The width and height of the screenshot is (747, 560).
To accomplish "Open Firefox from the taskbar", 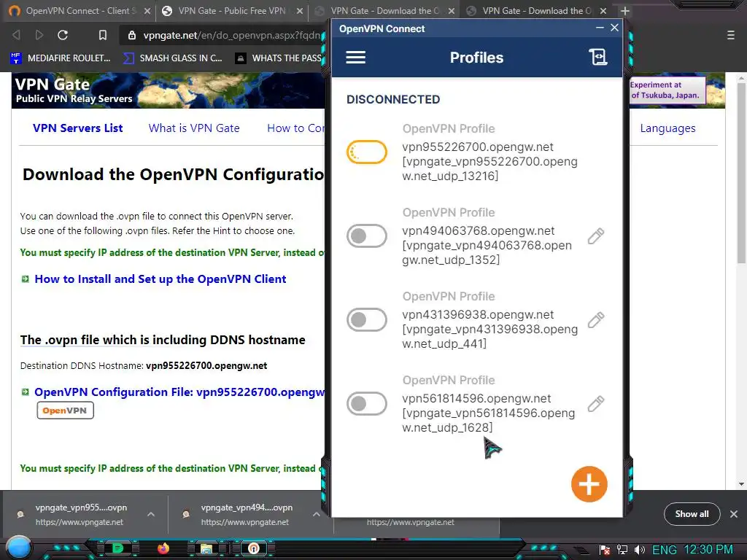I will [x=163, y=548].
